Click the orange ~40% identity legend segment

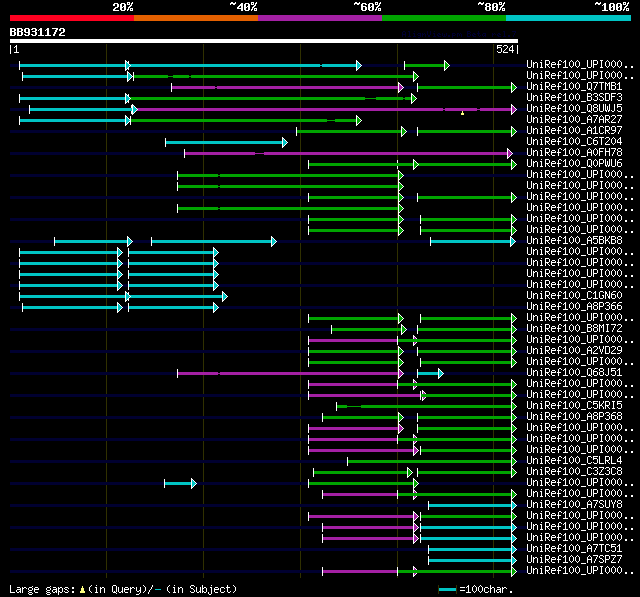point(196,18)
